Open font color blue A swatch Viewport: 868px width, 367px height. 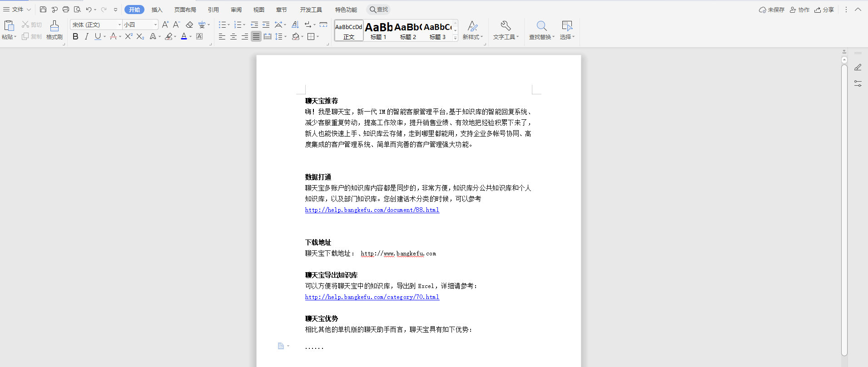[184, 36]
